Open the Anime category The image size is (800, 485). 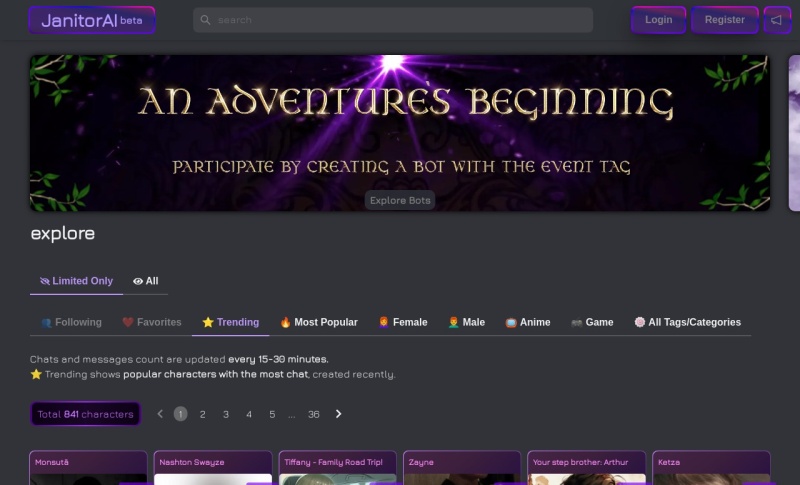528,322
